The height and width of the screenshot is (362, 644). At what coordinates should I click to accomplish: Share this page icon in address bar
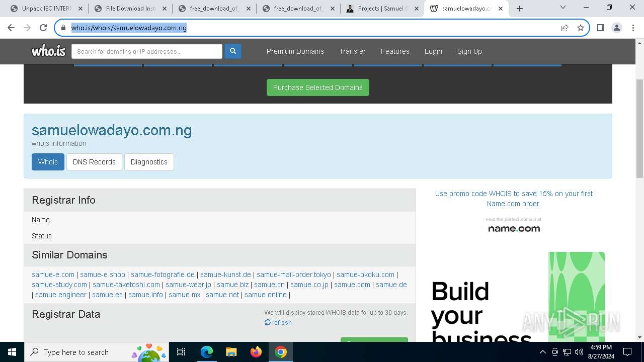[x=565, y=28]
